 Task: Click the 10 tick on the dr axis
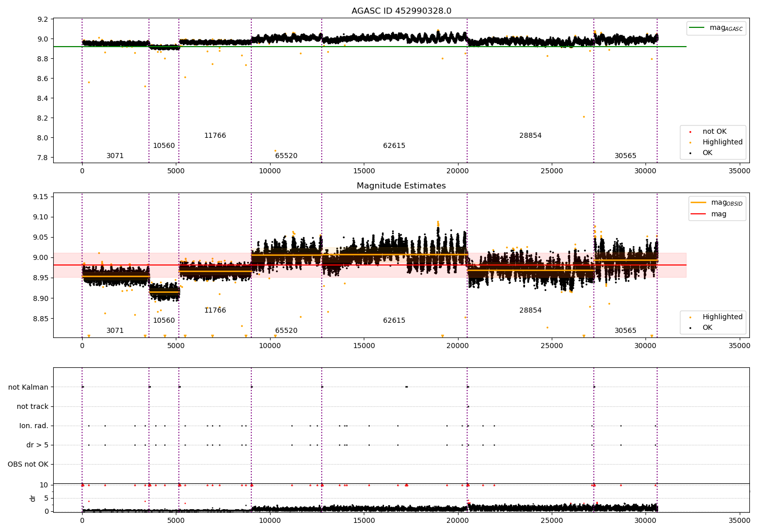coord(45,485)
